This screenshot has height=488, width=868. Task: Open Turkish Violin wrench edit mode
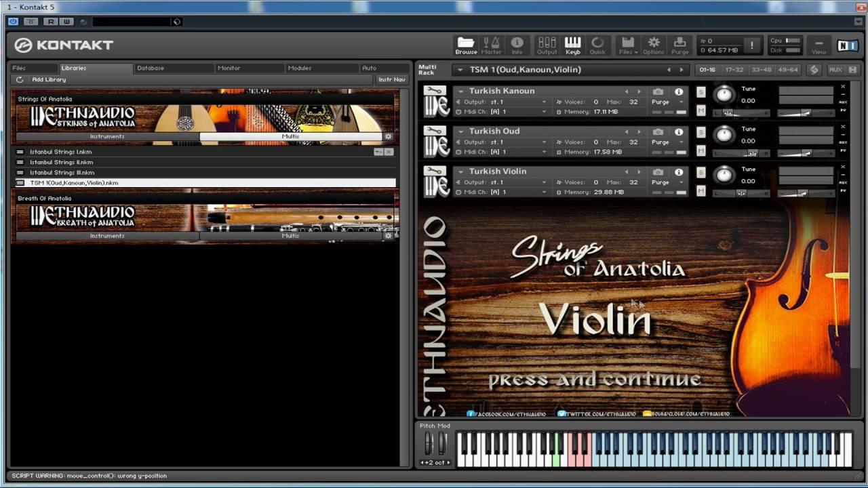pos(434,171)
